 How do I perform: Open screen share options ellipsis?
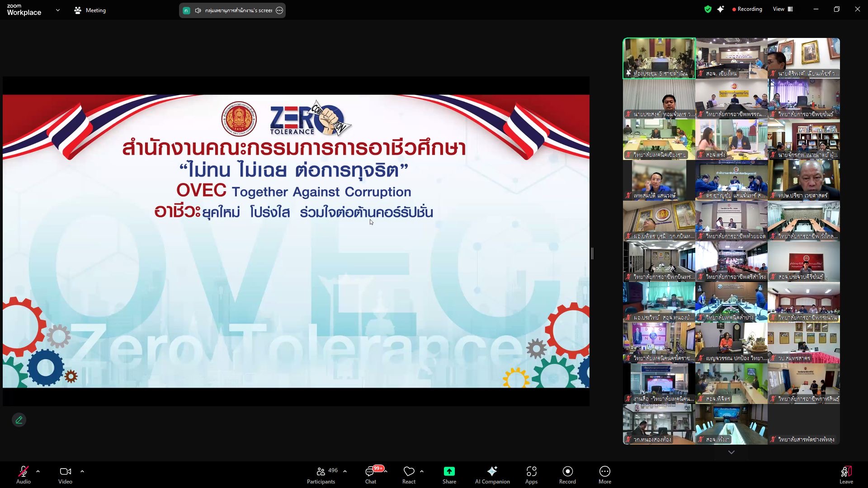point(279,10)
